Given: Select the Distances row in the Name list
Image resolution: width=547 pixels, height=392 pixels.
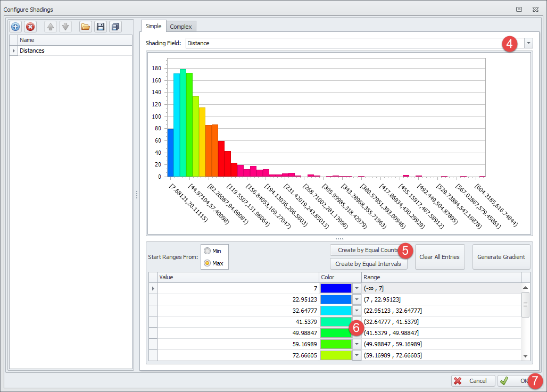Looking at the screenshot, I should (x=32, y=51).
